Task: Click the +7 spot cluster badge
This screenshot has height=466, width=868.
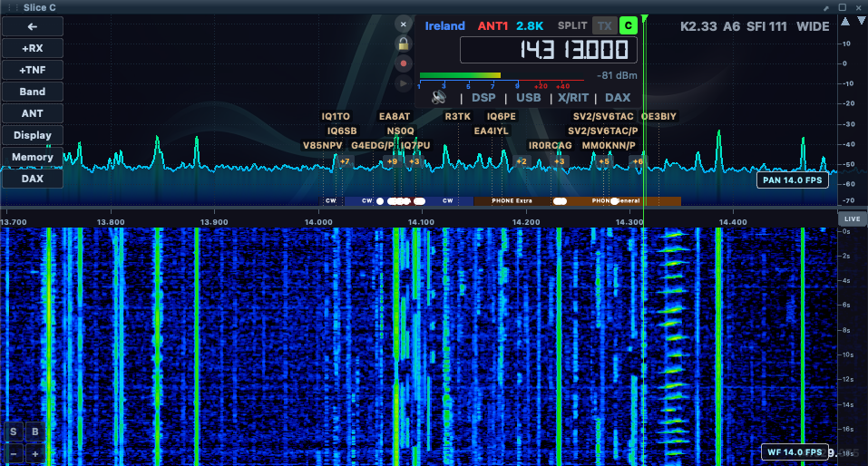Action: point(345,161)
